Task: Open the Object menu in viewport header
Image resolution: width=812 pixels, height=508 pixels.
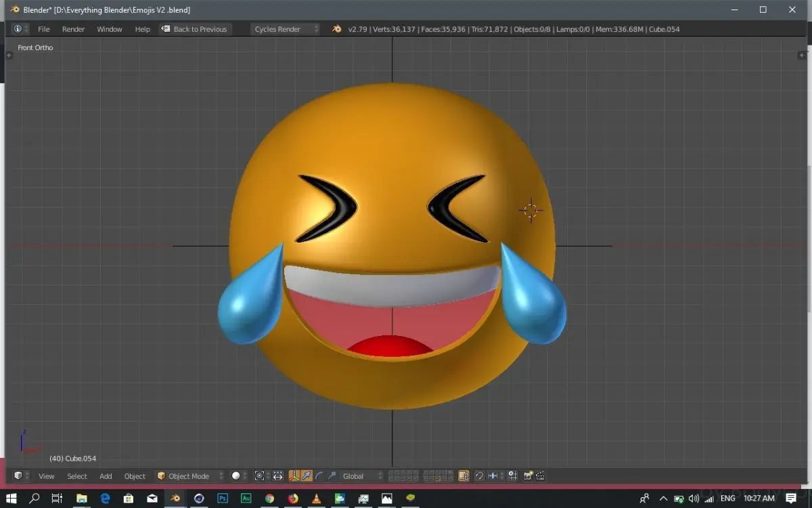Action: click(x=135, y=476)
